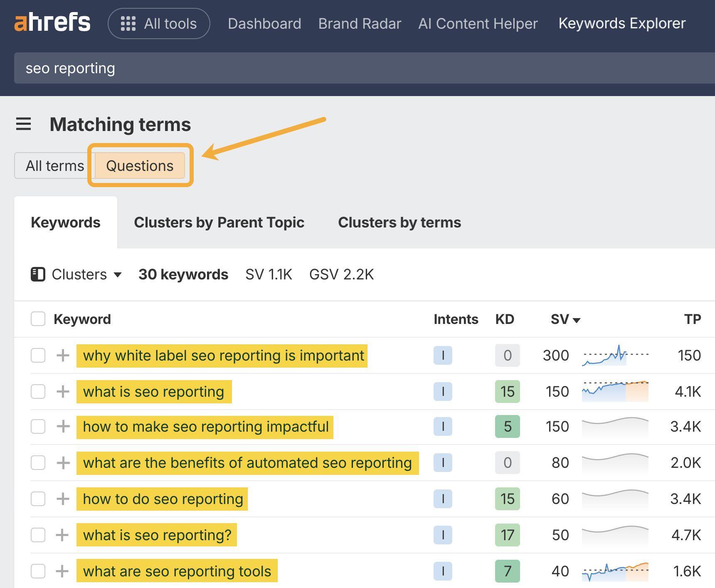This screenshot has width=715, height=588.
Task: Tick the checkbox next to 'how to make seo reporting impactful'
Action: tap(37, 426)
